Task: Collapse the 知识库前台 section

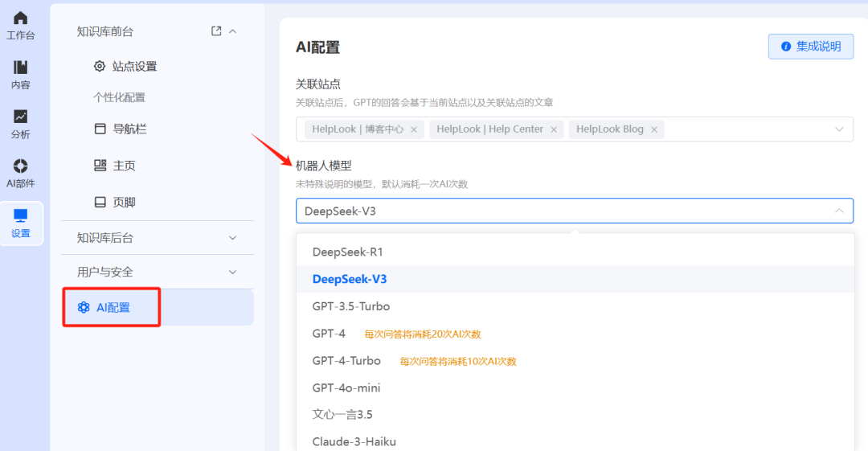Action: pos(233,31)
